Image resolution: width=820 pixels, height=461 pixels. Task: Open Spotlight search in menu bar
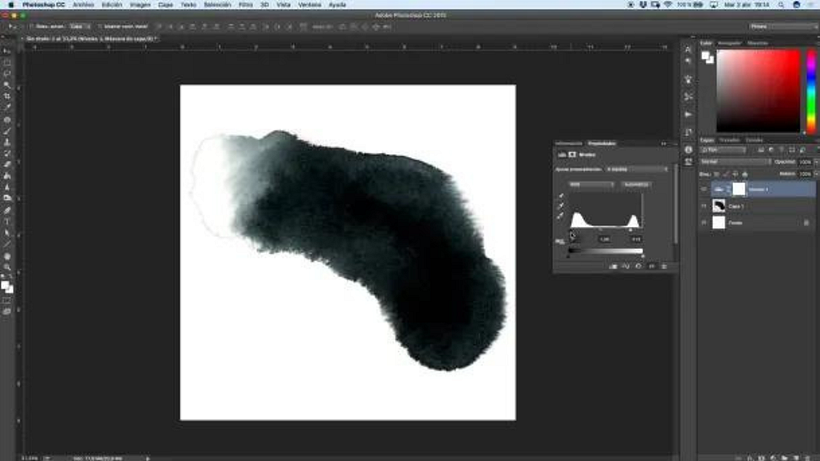tap(781, 5)
